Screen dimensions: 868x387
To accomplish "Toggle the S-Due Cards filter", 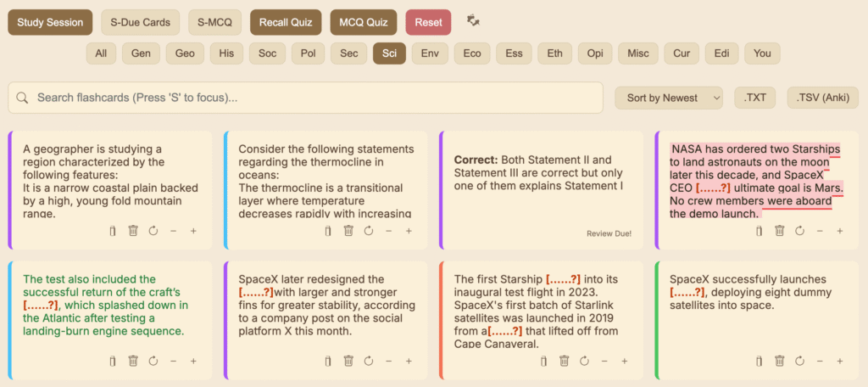I will pyautogui.click(x=140, y=22).
